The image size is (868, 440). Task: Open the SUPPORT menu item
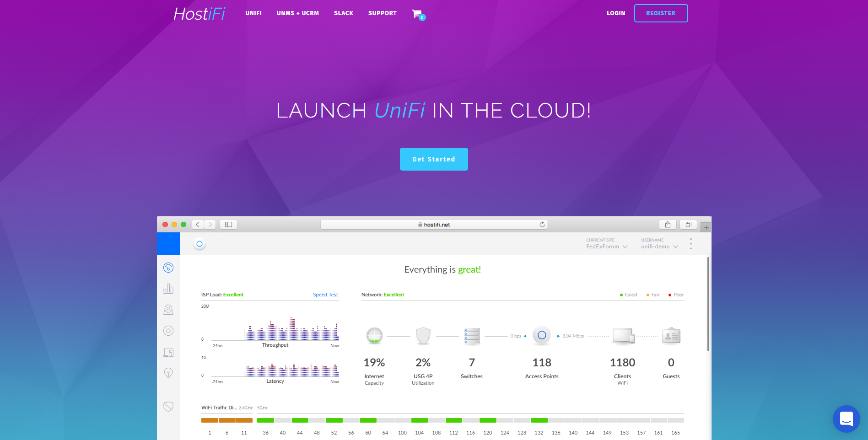click(383, 13)
